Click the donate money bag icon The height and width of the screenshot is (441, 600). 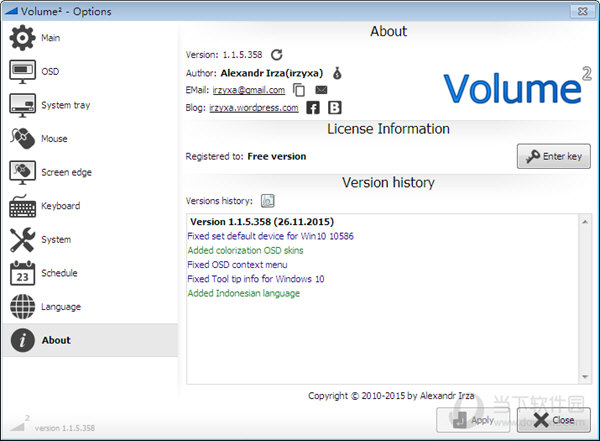[337, 72]
